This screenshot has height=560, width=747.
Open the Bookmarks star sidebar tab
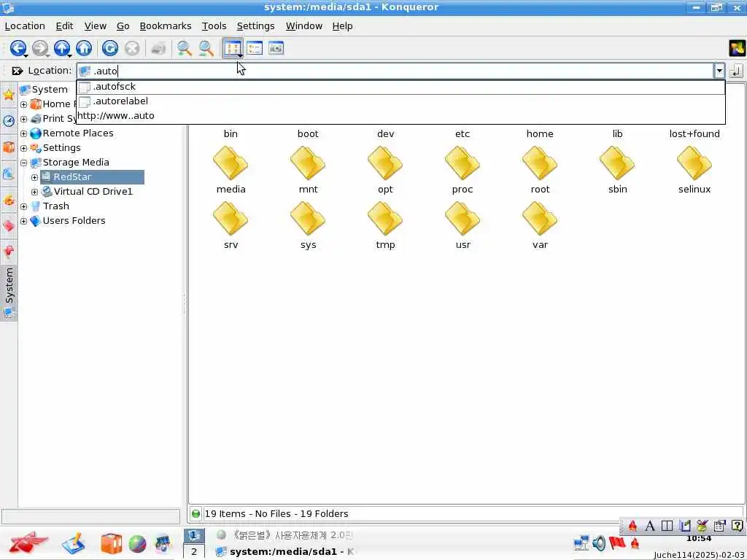click(9, 95)
